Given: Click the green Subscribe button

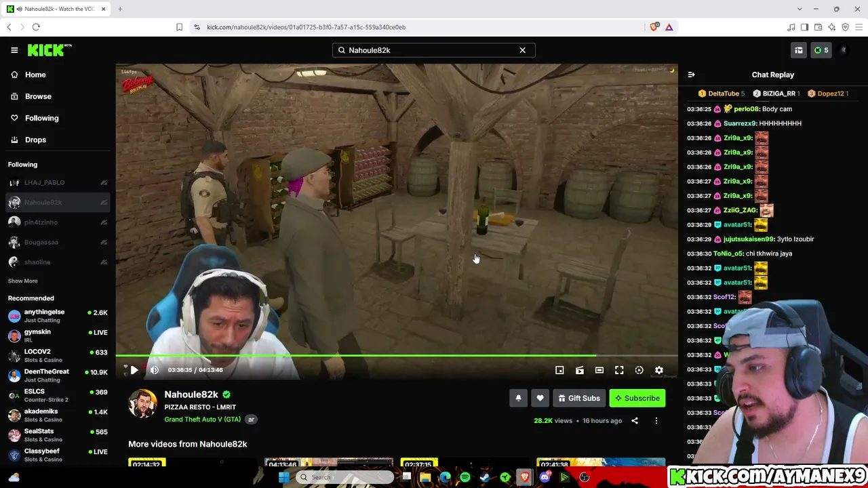Looking at the screenshot, I should point(637,399).
